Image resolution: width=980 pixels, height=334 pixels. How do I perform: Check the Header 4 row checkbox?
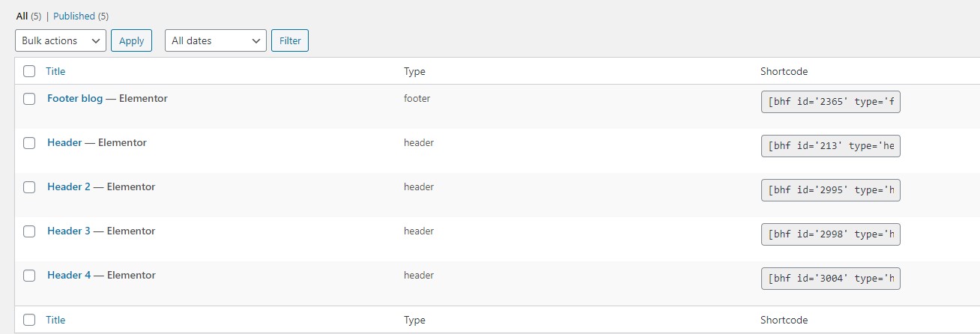[29, 276]
